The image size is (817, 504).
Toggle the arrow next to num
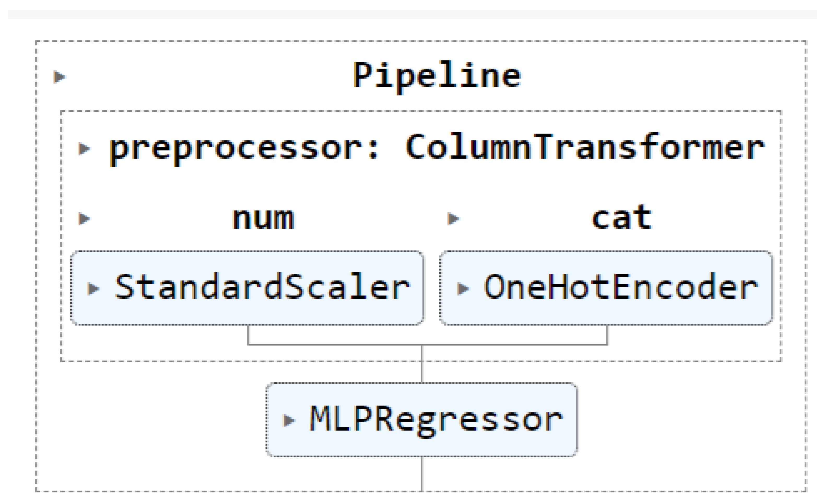(84, 219)
